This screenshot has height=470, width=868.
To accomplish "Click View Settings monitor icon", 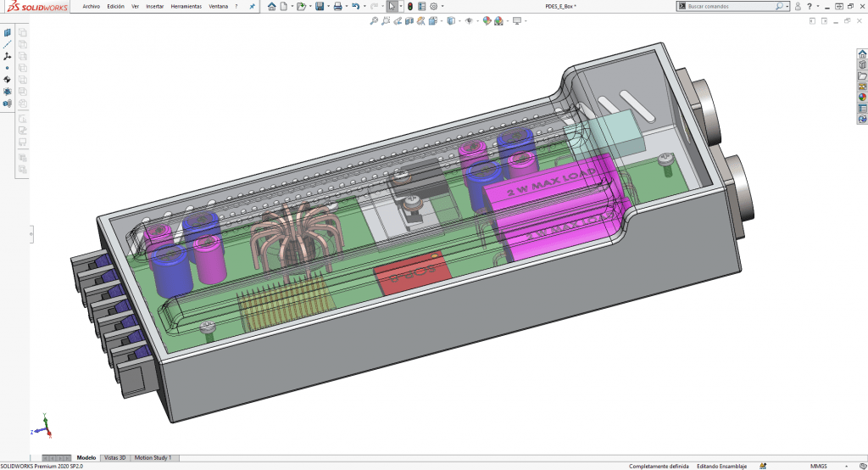I will pos(517,21).
